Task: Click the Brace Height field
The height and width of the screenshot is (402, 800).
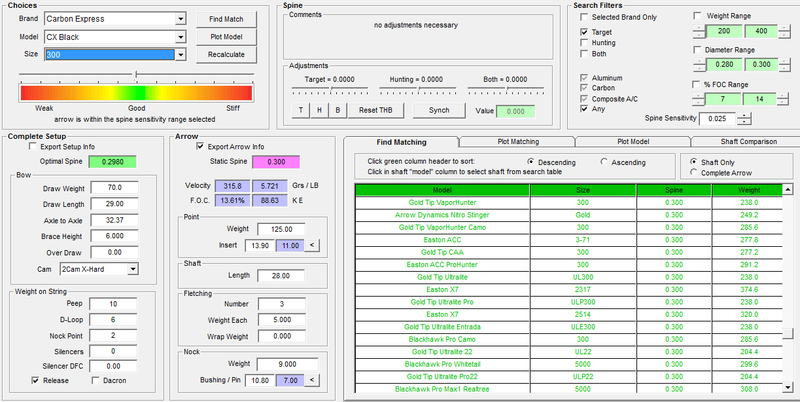Action: [114, 236]
